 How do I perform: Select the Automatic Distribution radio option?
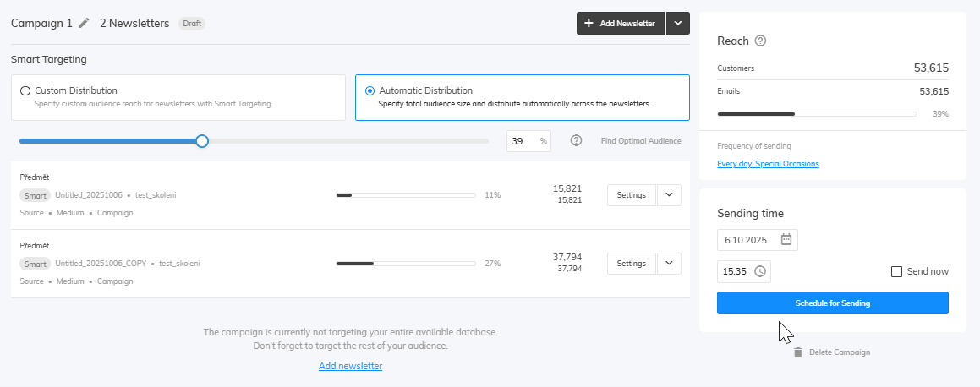pos(370,90)
